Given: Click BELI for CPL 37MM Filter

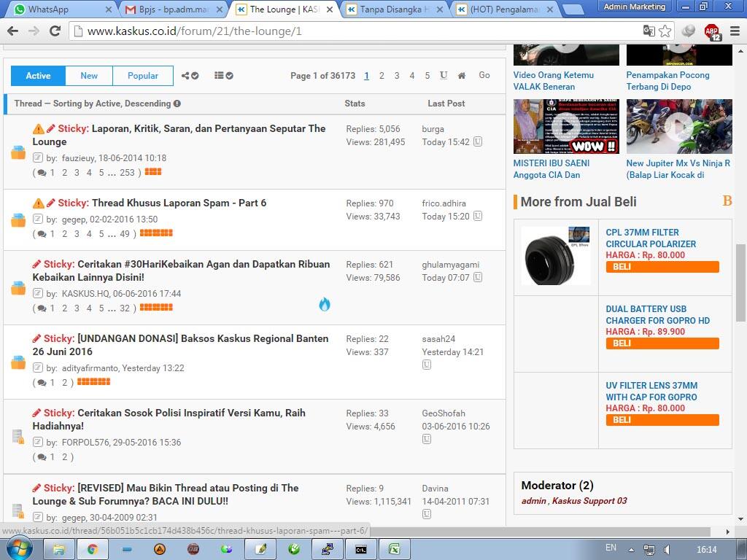Looking at the screenshot, I should [x=662, y=267].
